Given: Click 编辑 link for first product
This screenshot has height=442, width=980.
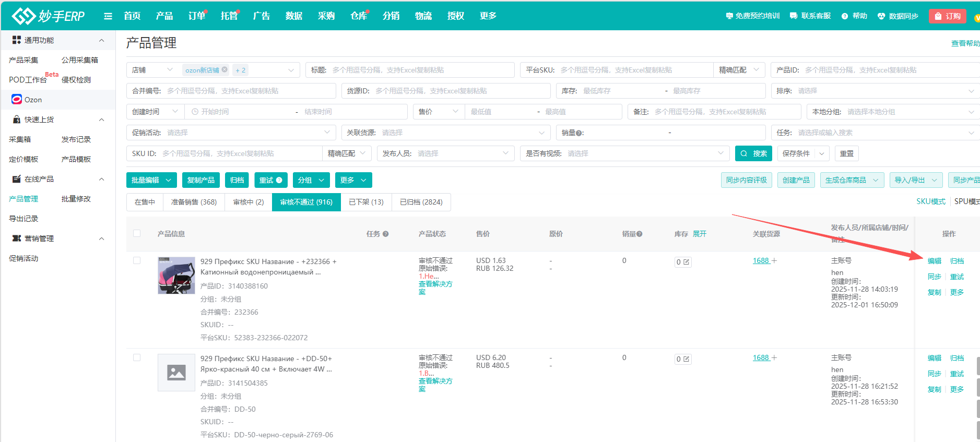Looking at the screenshot, I should pyautogui.click(x=934, y=261).
